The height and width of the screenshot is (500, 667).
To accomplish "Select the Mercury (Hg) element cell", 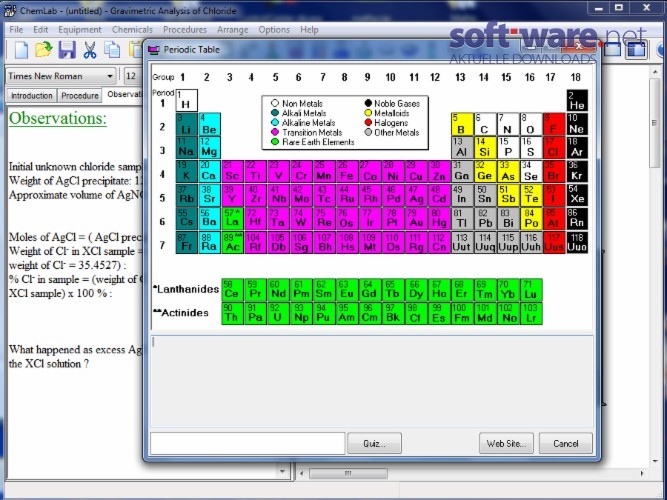I will (439, 219).
